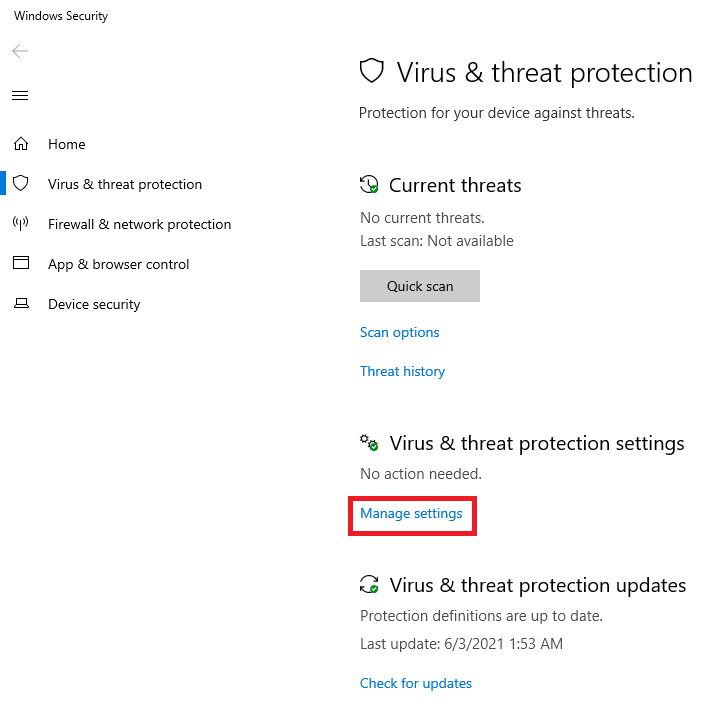Check for updates link
This screenshot has height=701, width=723.
[x=416, y=683]
